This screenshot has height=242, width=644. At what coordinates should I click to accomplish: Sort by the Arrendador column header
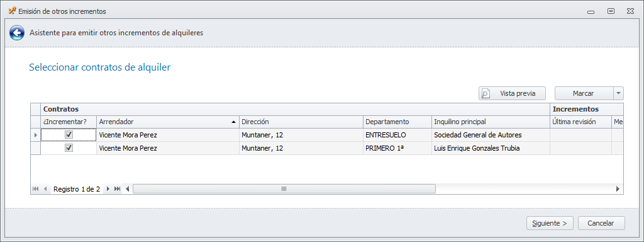[x=167, y=122]
